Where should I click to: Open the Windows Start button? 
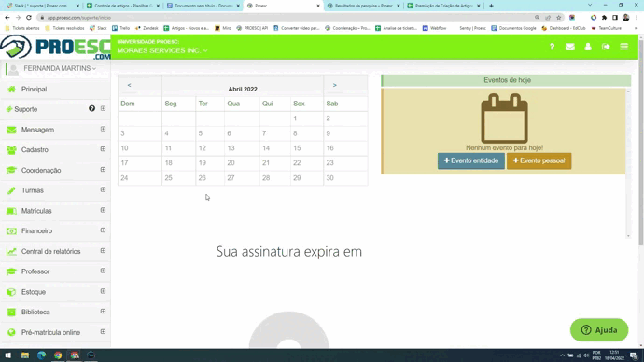7,355
